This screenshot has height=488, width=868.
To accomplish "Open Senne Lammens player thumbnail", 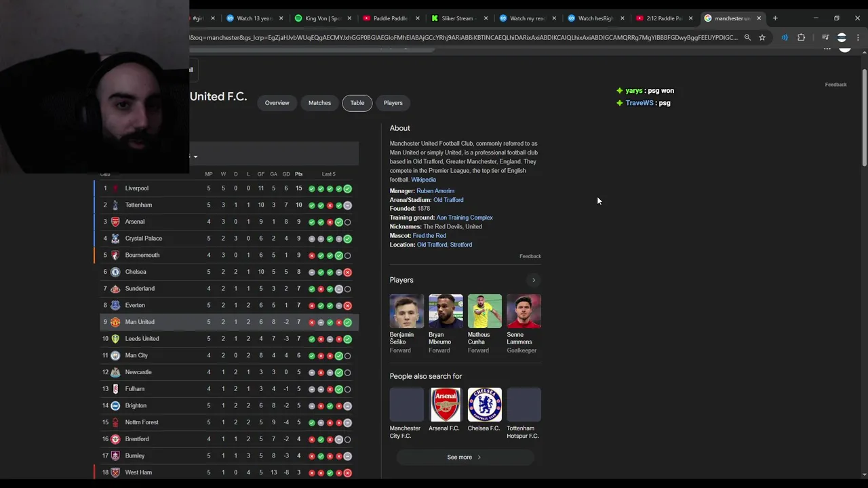I will click(524, 311).
